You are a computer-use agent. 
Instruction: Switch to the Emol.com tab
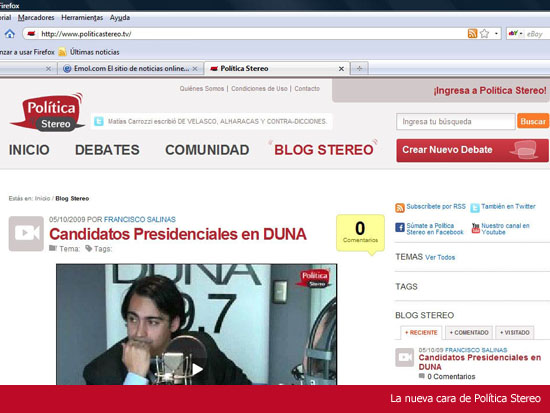[130, 68]
